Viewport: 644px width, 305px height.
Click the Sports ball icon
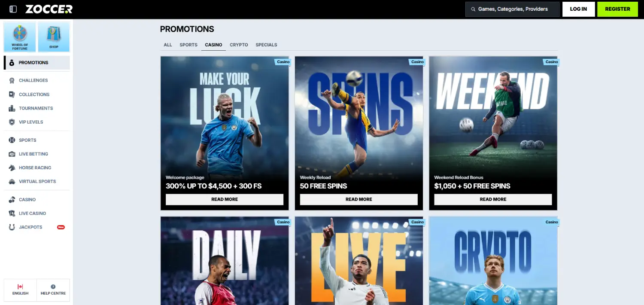point(12,140)
